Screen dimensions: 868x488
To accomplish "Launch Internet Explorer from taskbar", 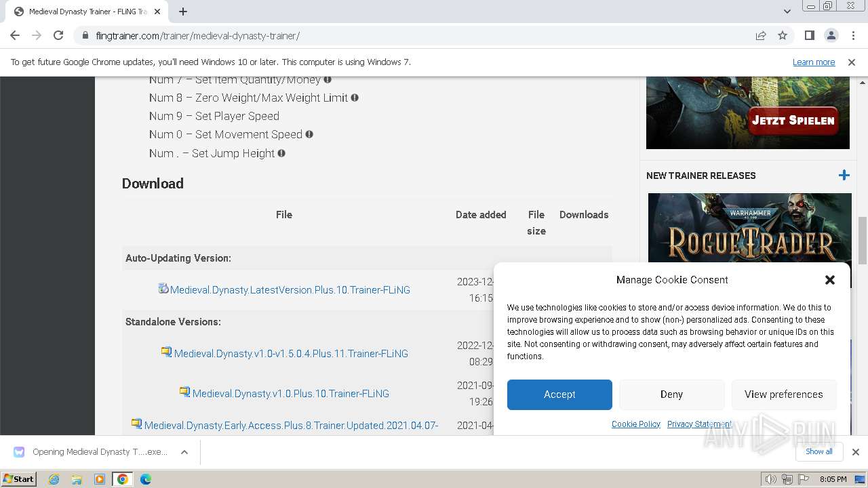I will pyautogui.click(x=54, y=479).
